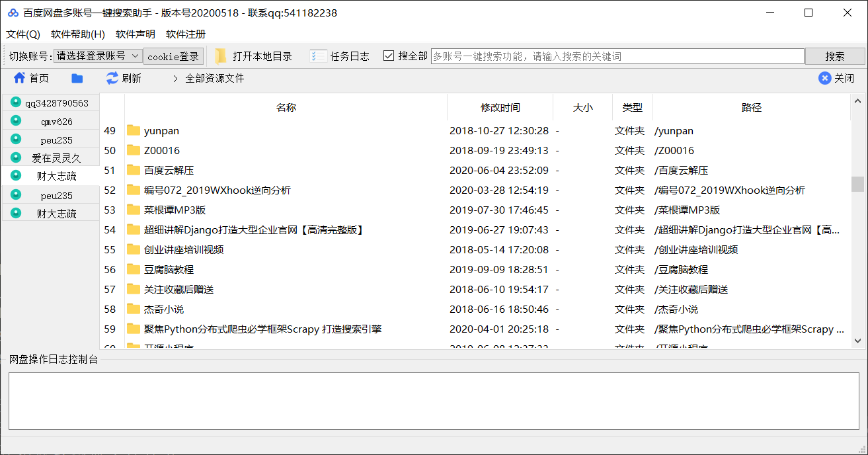The image size is (868, 455).
Task: Open local directory via yellow folder icon
Action: [x=221, y=56]
